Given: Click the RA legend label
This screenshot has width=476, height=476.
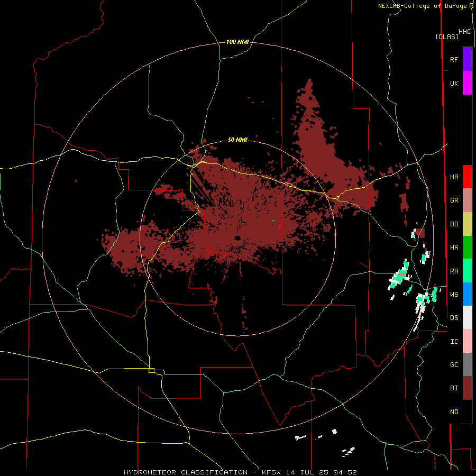Looking at the screenshot, I should click(454, 271).
